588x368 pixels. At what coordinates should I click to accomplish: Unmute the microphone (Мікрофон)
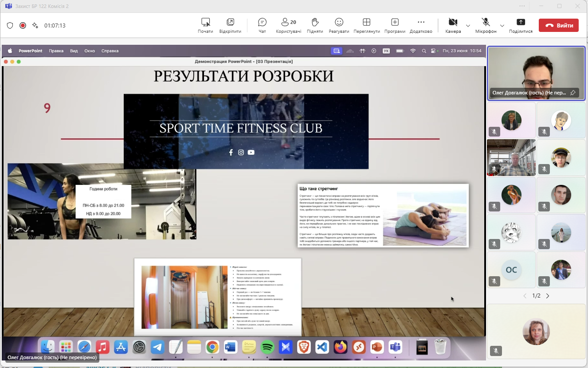pos(486,25)
